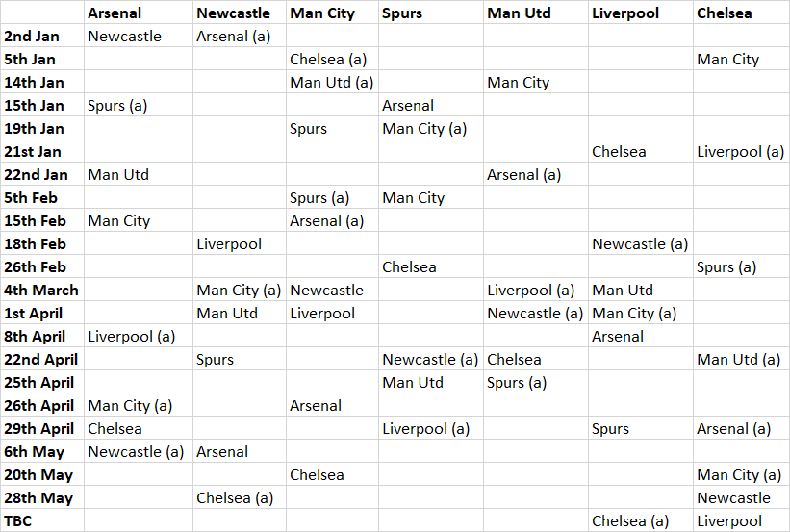This screenshot has width=790, height=532.
Task: Click the Man City column header
Action: pos(333,13)
